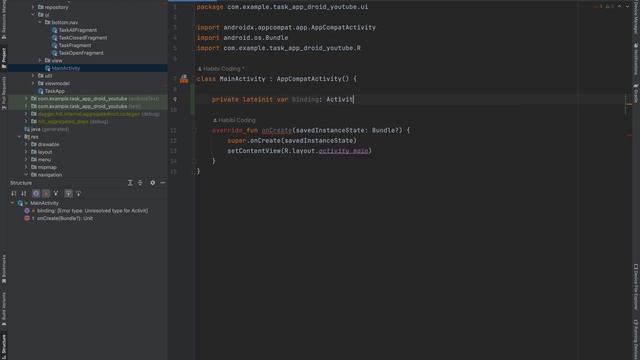Toggle Show Inherited in Structure toolbar
640x360 pixels.
(56, 193)
